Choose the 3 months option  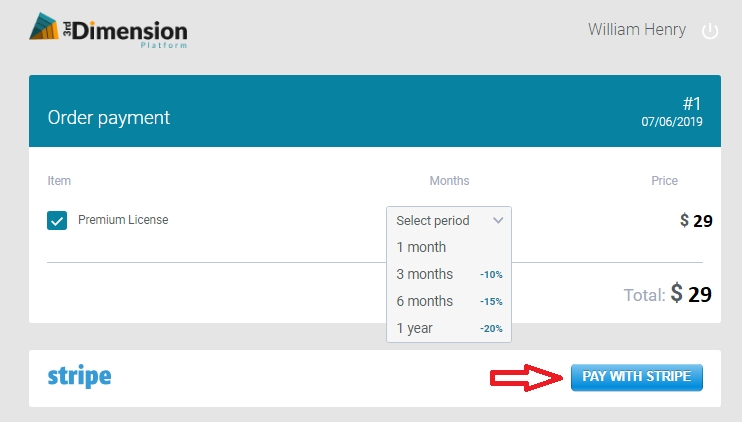424,274
